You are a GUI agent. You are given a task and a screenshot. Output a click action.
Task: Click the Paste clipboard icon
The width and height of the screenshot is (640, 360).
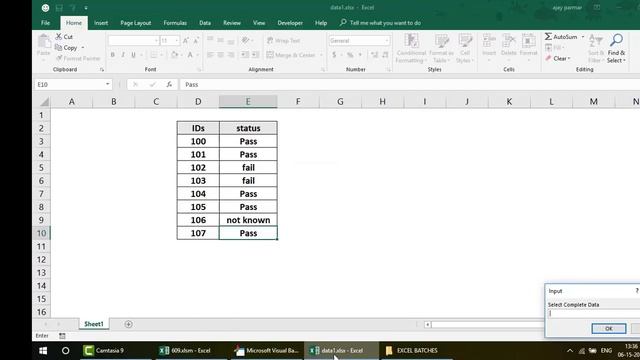tap(44, 42)
